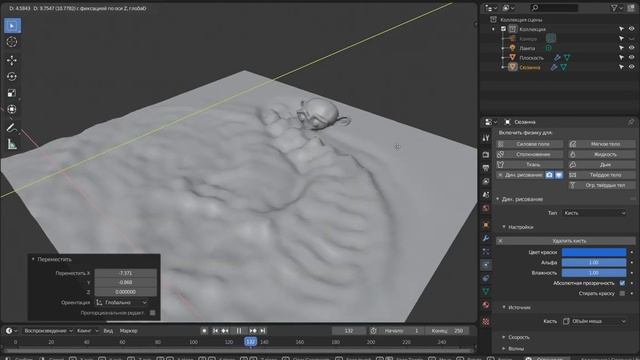Open the Кеинг timeline menu
Image resolution: width=640 pixels, height=360 pixels.
pos(87,331)
